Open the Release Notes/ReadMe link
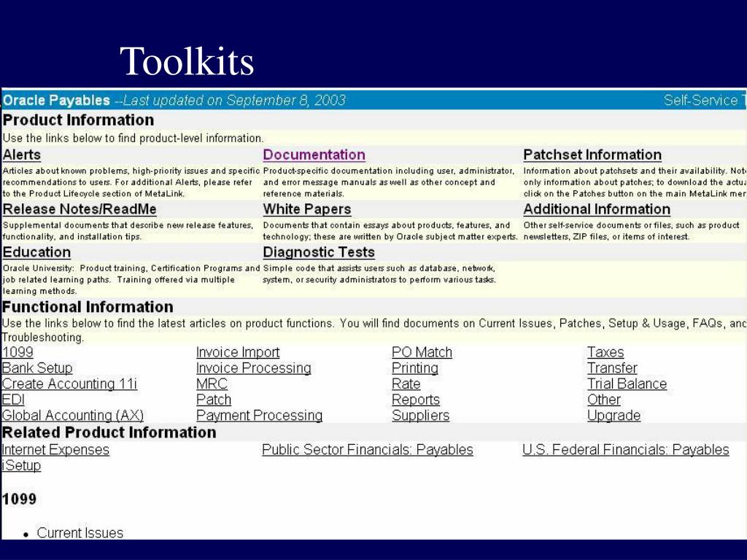 [x=79, y=209]
